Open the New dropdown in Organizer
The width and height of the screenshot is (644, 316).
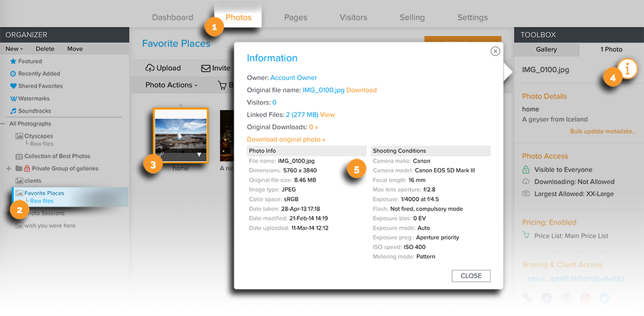click(14, 49)
